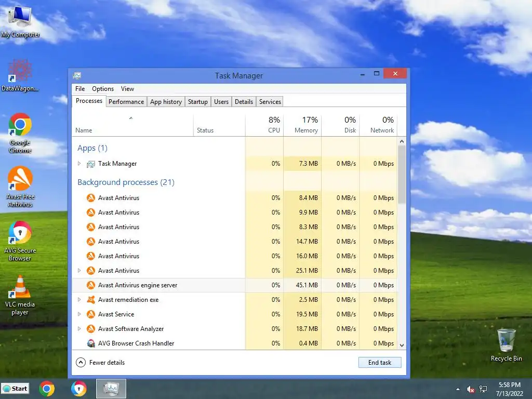Click Avast remediation exe process icon

point(90,300)
